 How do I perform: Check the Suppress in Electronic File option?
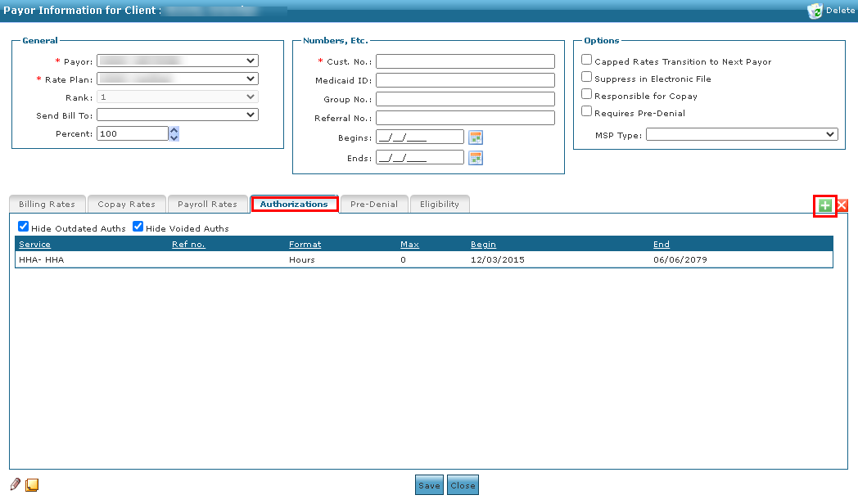(586, 77)
